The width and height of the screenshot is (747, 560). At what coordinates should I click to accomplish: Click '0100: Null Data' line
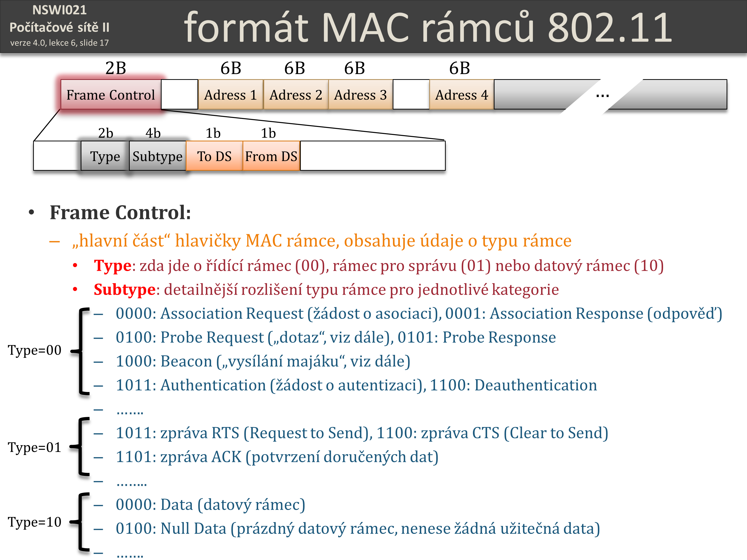(358, 529)
